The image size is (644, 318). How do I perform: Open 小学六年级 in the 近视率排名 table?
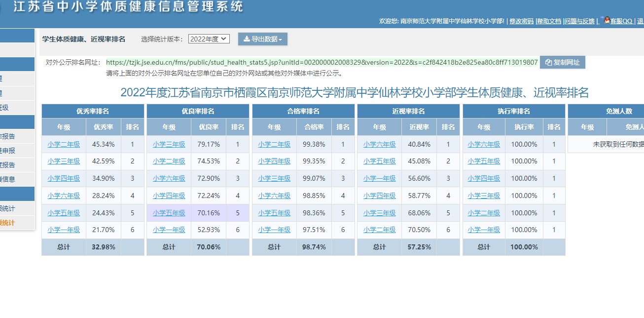(x=379, y=144)
